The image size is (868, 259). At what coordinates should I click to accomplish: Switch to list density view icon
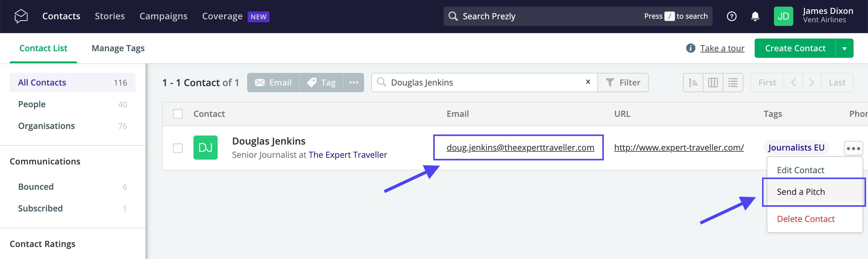pos(733,83)
